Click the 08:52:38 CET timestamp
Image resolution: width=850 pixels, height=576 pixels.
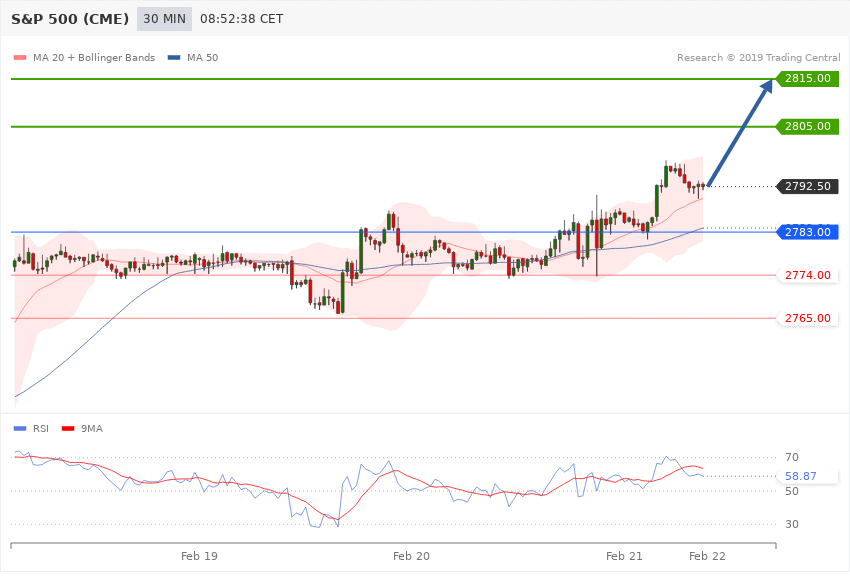click(x=242, y=19)
